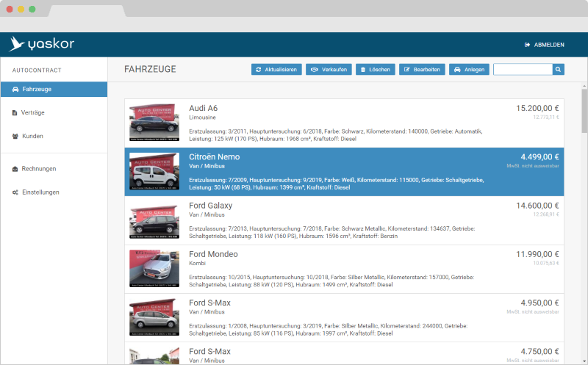Open the Kunden section
588x365 pixels.
pyautogui.click(x=32, y=136)
